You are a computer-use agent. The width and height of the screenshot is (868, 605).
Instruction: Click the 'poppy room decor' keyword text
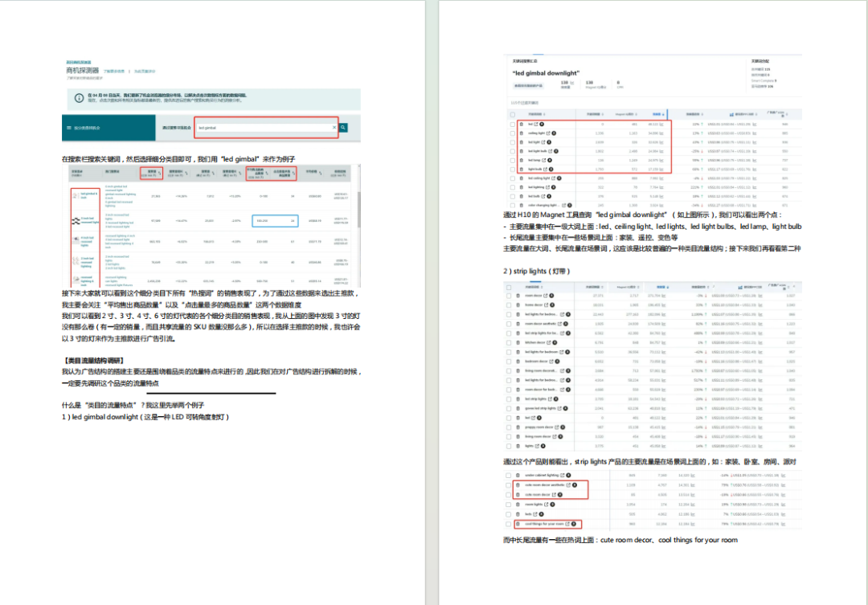point(538,427)
